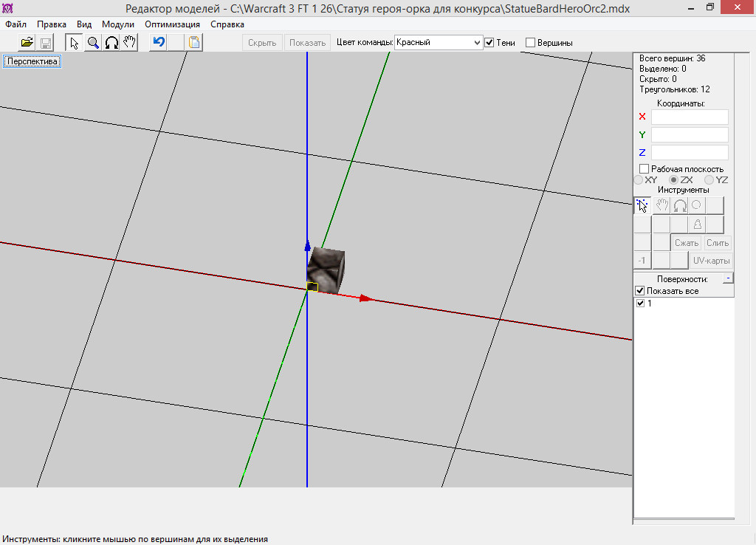Select the ZX plane radio button

point(673,180)
